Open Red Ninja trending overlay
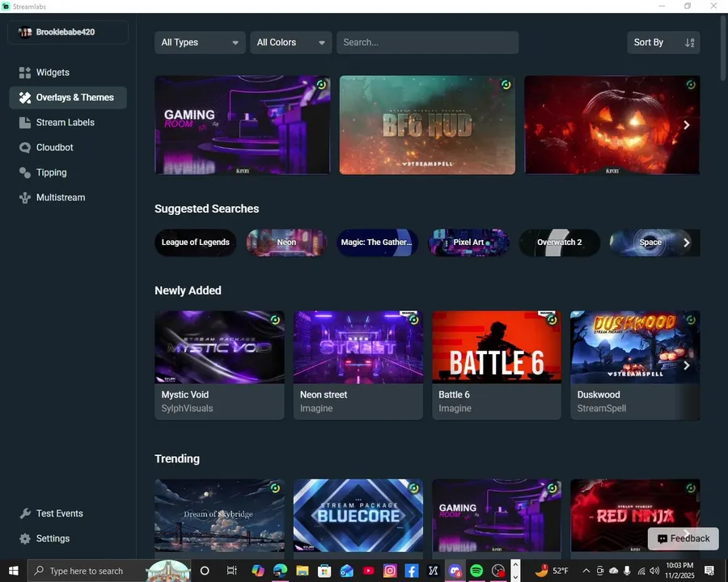728x582 pixels. point(635,516)
